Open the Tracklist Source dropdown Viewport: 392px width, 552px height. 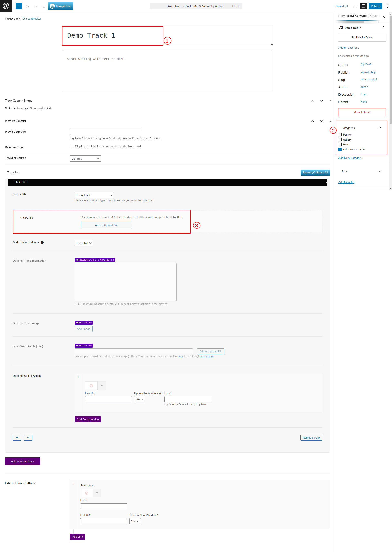(85, 159)
